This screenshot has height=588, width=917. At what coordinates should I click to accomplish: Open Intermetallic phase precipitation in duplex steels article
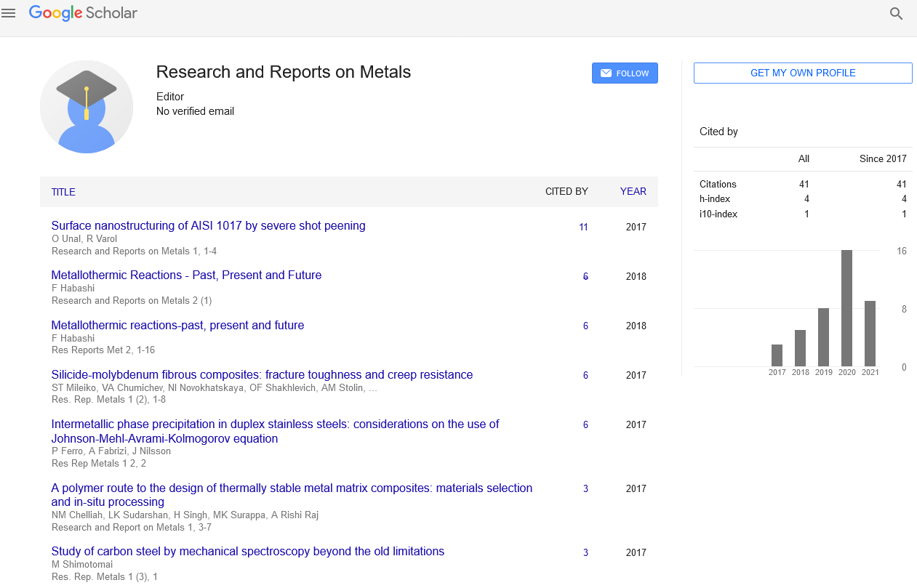(x=275, y=431)
